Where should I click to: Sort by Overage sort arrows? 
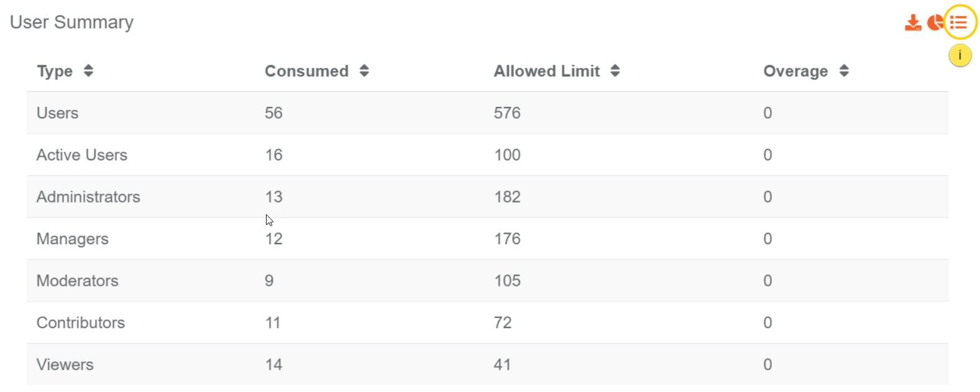(844, 71)
